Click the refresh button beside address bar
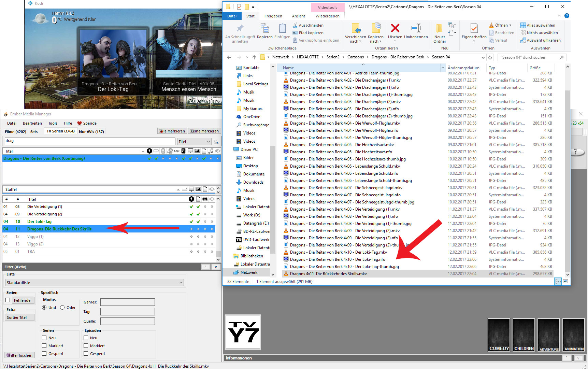The image size is (588, 369). point(490,57)
